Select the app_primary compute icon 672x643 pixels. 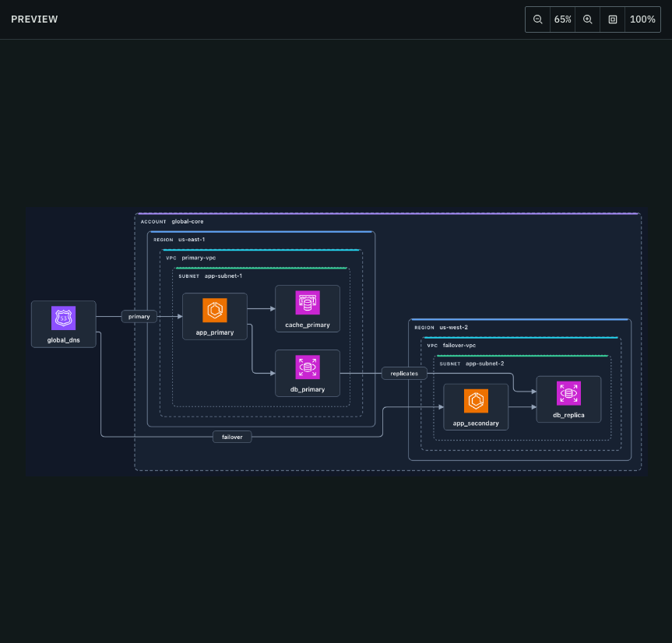215,310
